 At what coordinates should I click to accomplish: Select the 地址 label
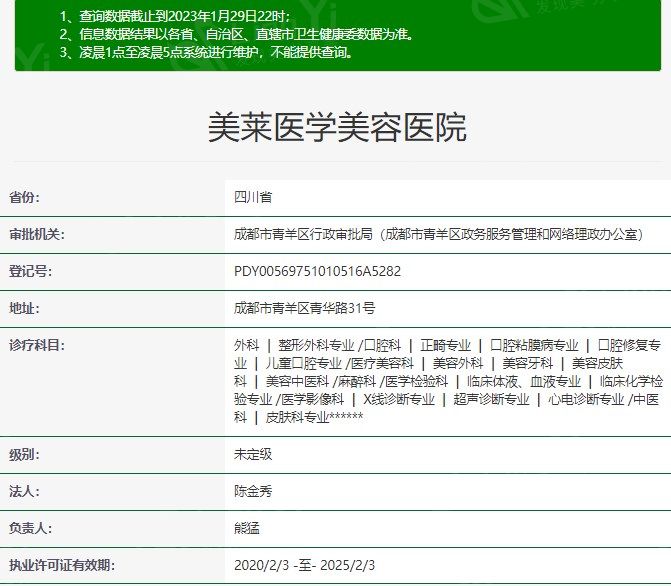pos(24,308)
